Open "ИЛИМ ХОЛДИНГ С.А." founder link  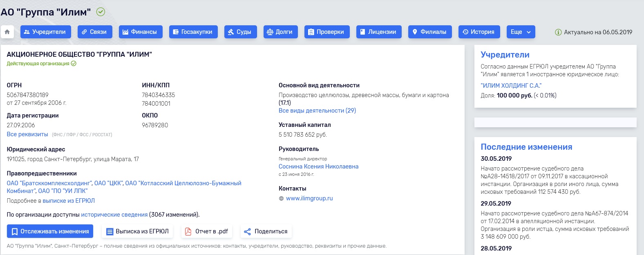pyautogui.click(x=511, y=86)
